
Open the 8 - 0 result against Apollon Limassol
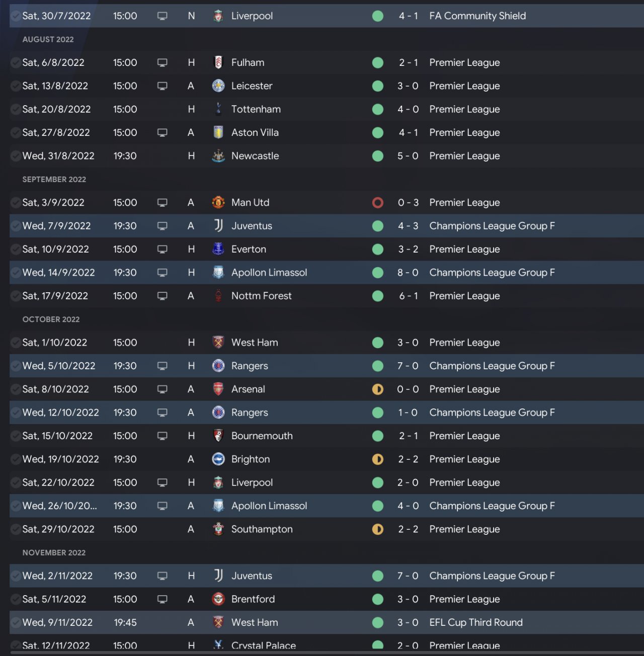pos(408,273)
